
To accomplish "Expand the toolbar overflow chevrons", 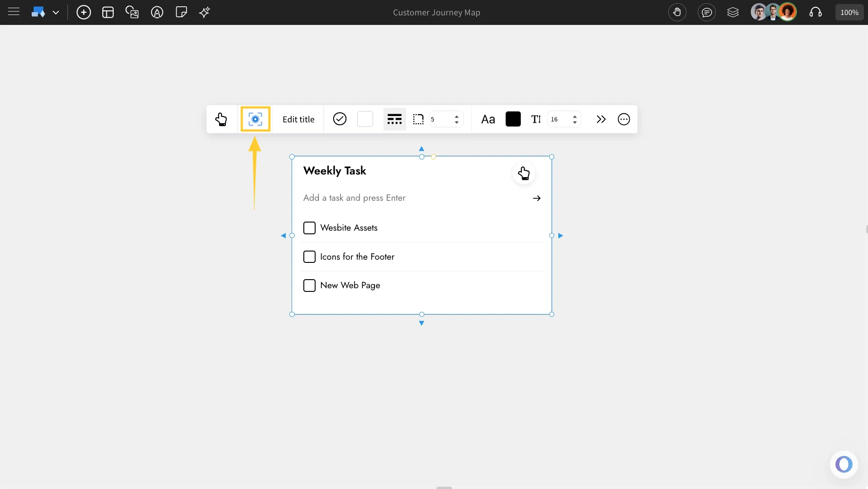I will click(x=600, y=119).
